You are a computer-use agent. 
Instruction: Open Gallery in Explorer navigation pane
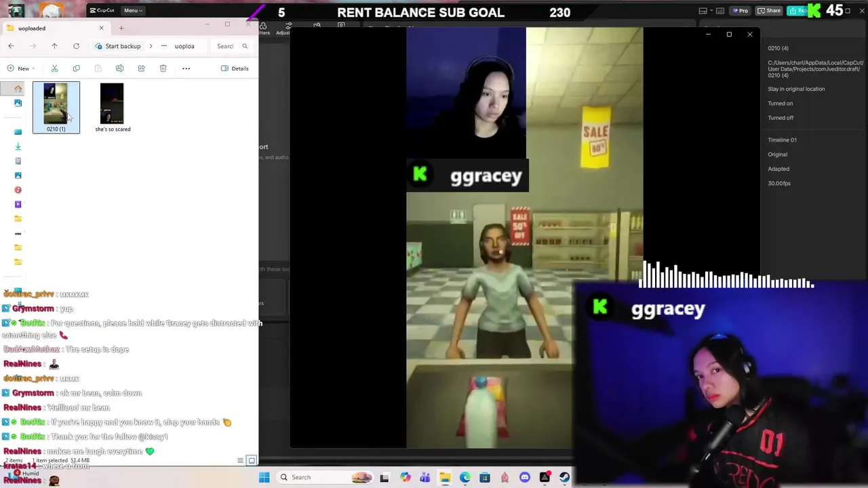coord(18,103)
